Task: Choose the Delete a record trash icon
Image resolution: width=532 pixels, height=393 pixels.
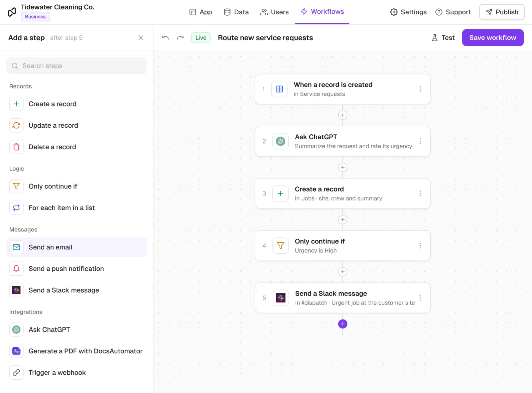Action: pos(16,147)
